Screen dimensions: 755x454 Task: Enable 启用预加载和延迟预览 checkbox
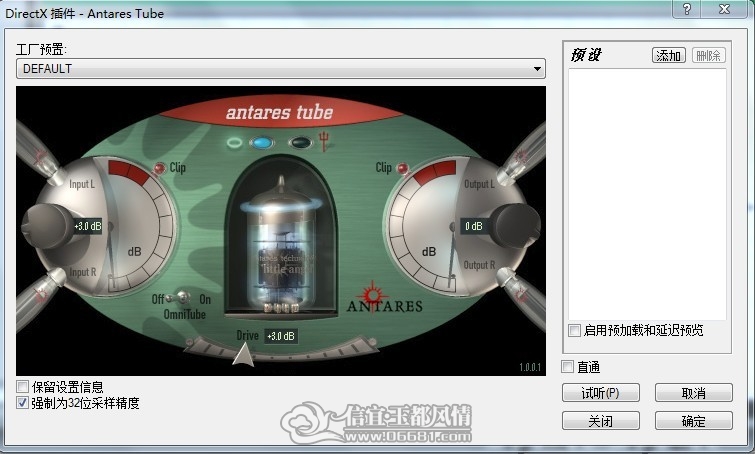[574, 330]
